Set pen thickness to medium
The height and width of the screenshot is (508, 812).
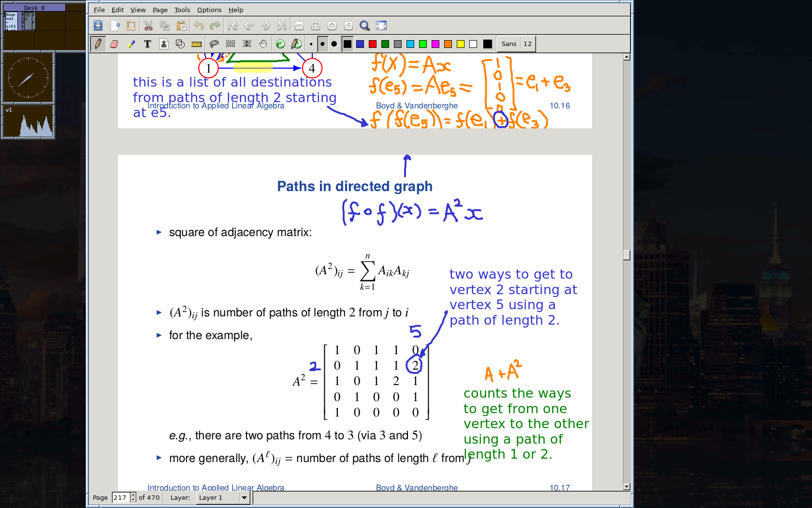point(322,44)
